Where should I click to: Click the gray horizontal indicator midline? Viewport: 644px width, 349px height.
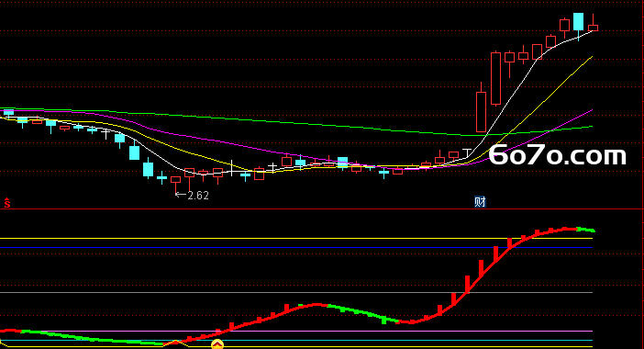[x=296, y=293]
